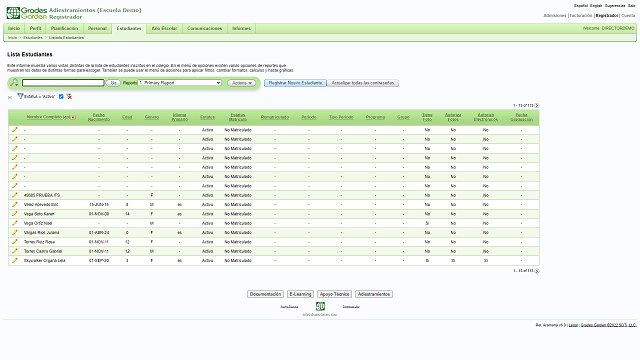
Task: Open the Cuenta module link
Action: (628, 16)
